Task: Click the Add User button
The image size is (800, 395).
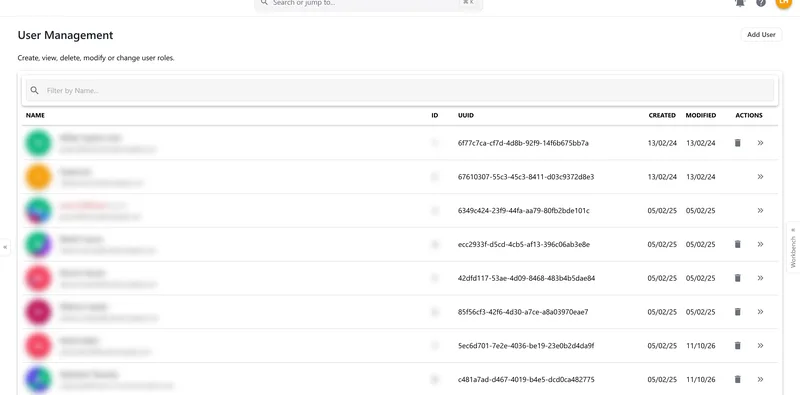Action: point(761,35)
